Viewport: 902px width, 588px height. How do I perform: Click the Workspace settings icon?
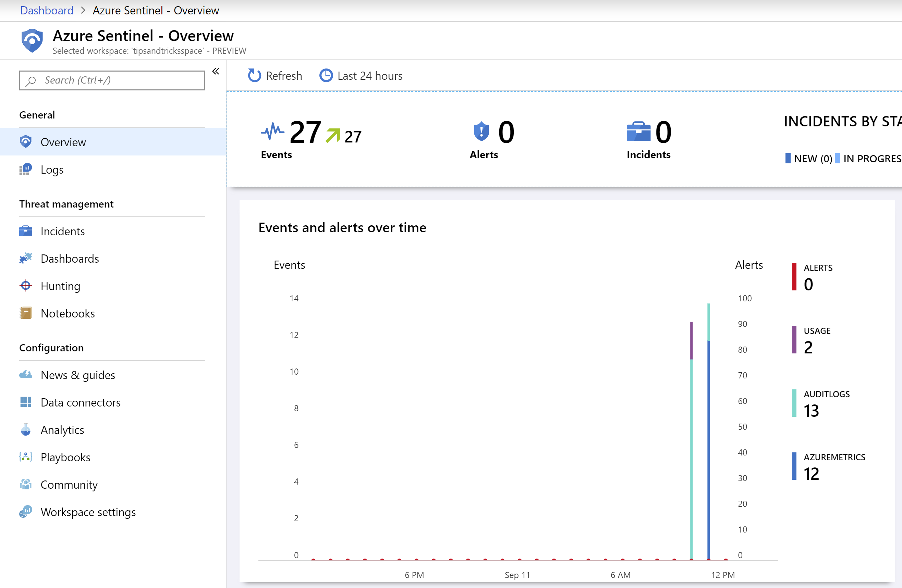(26, 512)
